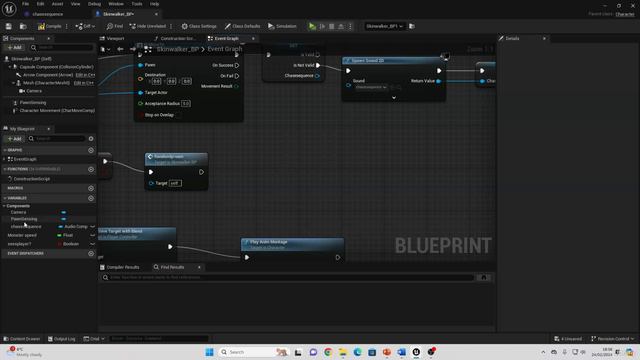Start Simulation from the toolbar
This screenshot has height=360, width=640.
(282, 26)
